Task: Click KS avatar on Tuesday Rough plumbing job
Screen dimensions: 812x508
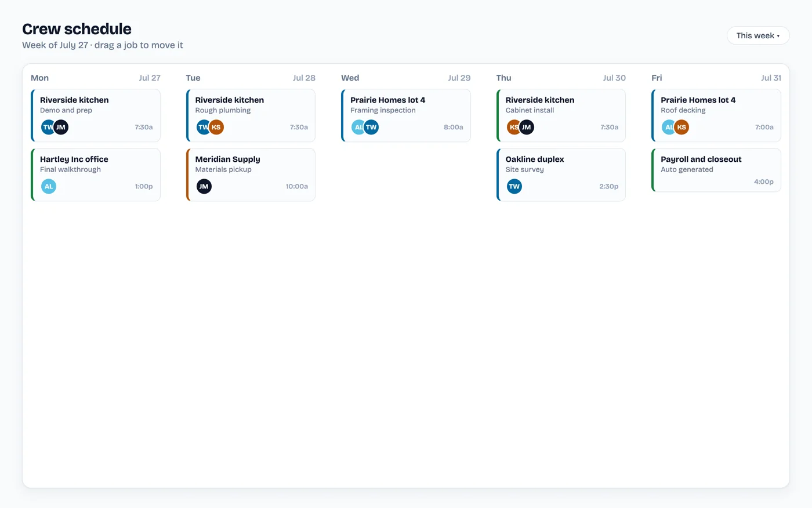Action: tap(216, 127)
